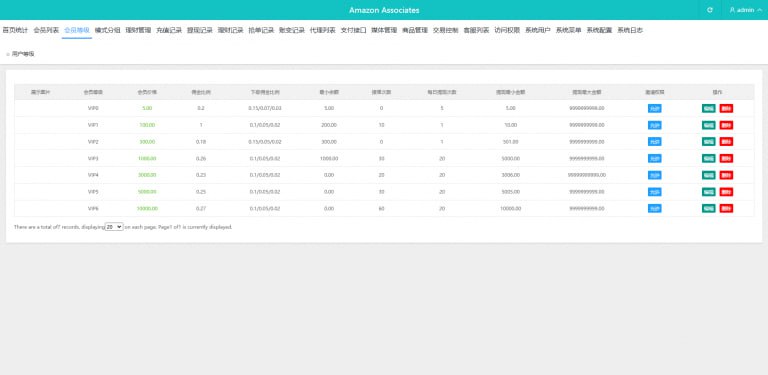Open the records-per-page dropdown showing 20
Screen dimensions: 768x375
114,227
